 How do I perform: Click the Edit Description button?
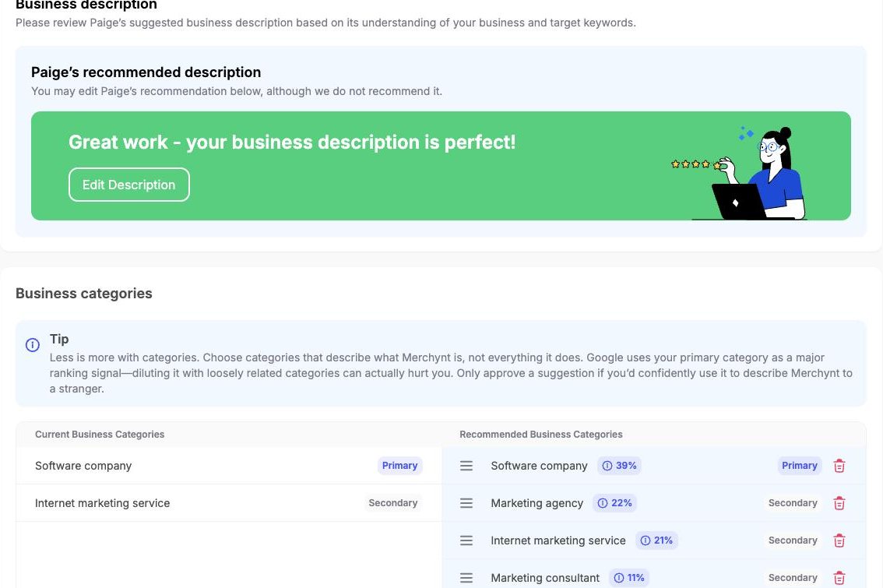pyautogui.click(x=129, y=185)
